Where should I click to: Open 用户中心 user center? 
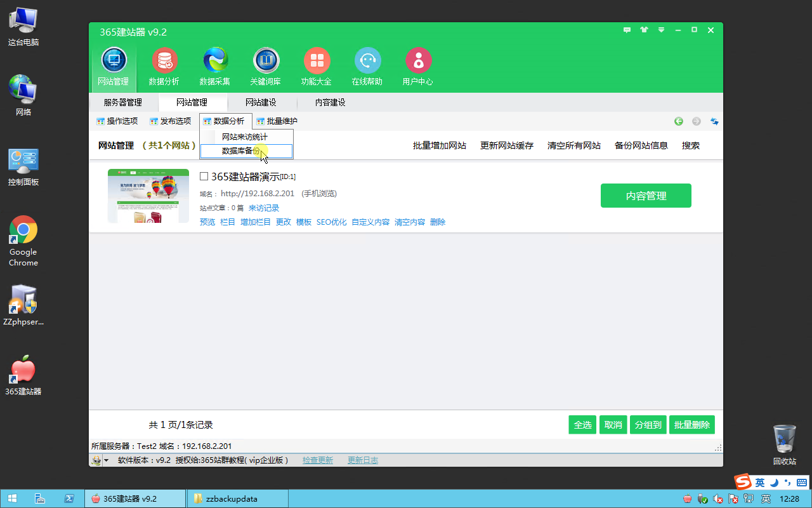418,67
